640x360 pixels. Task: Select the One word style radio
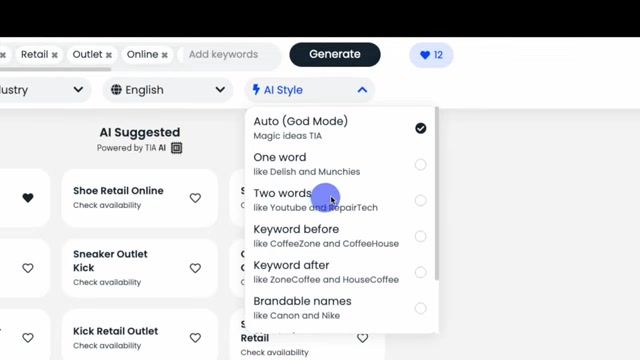coord(420,164)
